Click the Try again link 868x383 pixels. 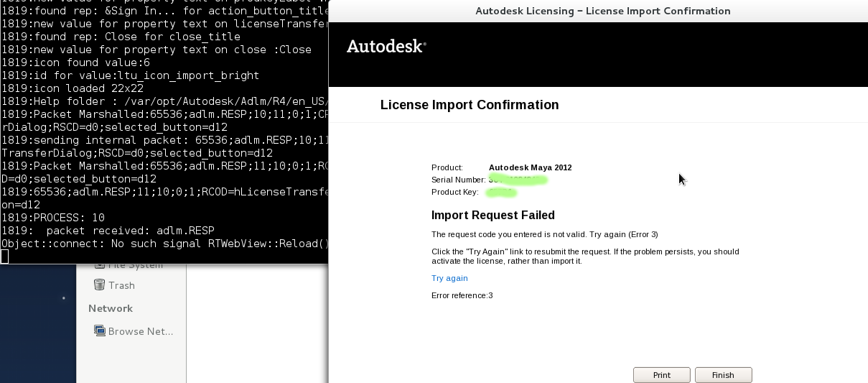[449, 278]
